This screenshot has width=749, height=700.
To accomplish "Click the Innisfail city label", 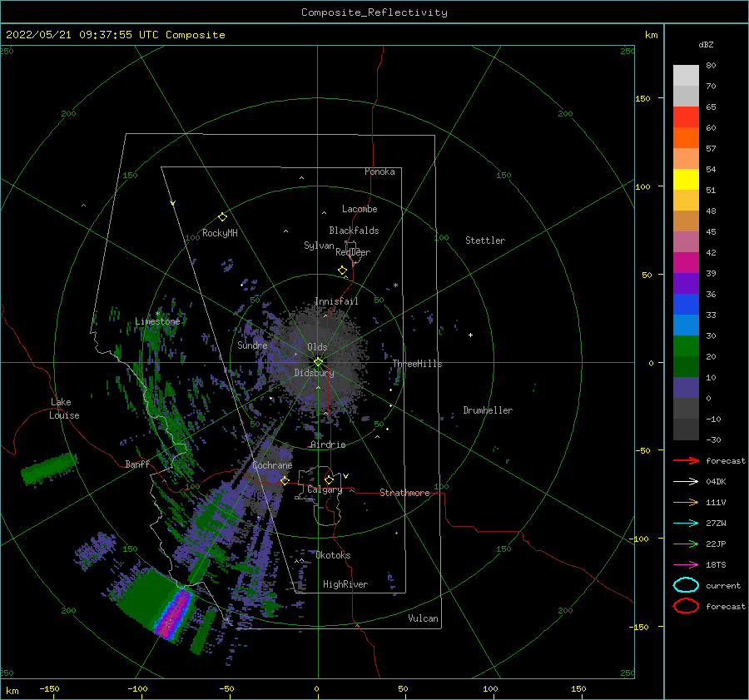I will point(336,301).
